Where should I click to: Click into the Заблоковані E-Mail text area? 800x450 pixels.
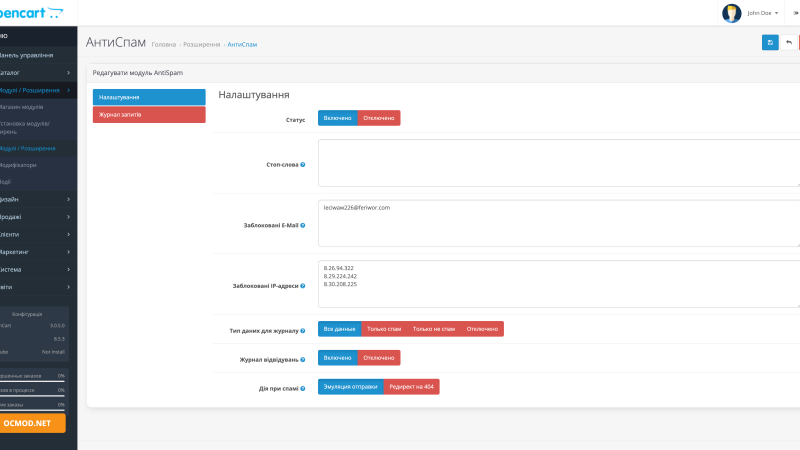[559, 223]
